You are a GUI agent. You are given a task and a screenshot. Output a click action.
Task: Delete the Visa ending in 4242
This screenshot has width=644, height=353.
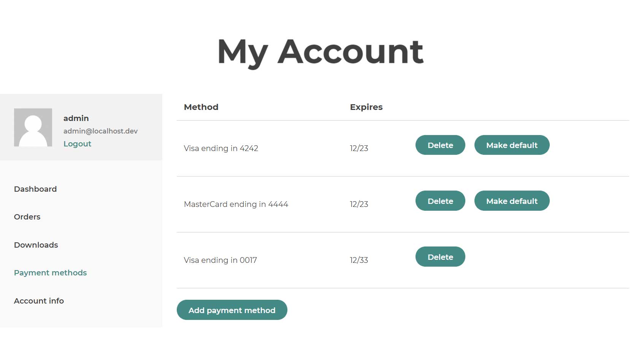click(440, 145)
